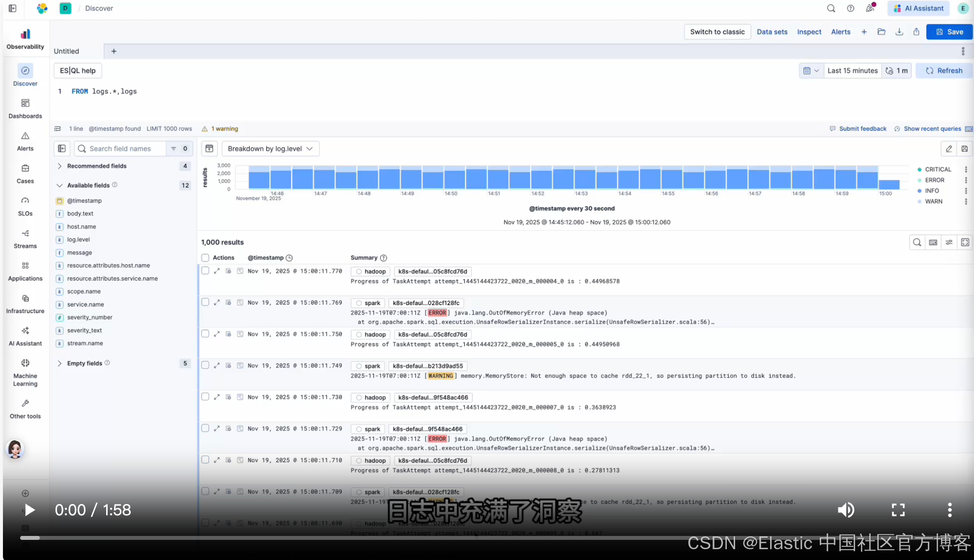This screenshot has width=974, height=560.
Task: Mute the video volume
Action: [846, 510]
